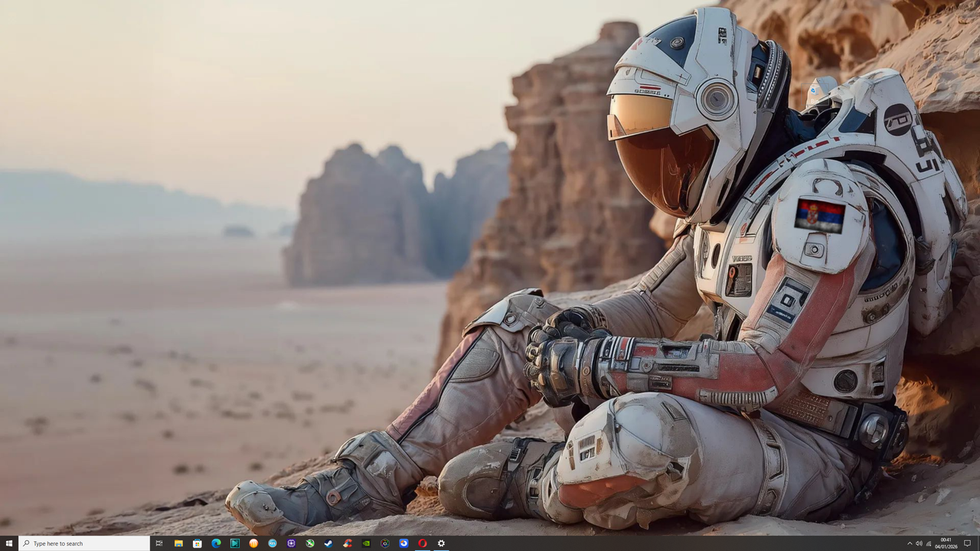The width and height of the screenshot is (980, 551).
Task: Open the hexagonal RGB utility on the taskbar
Action: point(384,543)
